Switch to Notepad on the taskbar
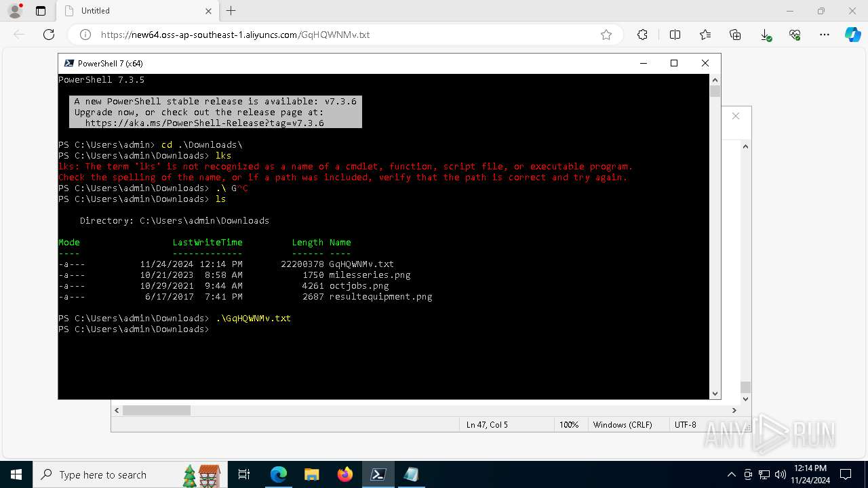Screen dimensions: 868x488 tap(411, 474)
